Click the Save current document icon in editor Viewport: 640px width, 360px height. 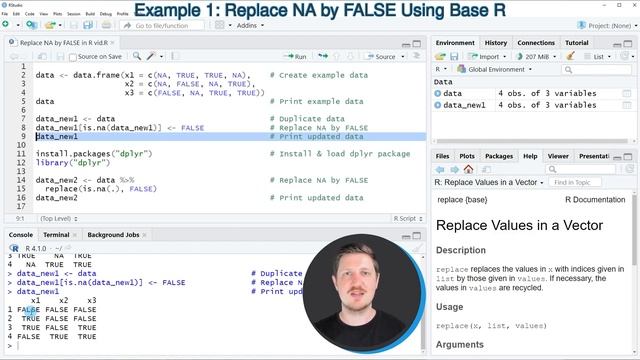pos(60,57)
